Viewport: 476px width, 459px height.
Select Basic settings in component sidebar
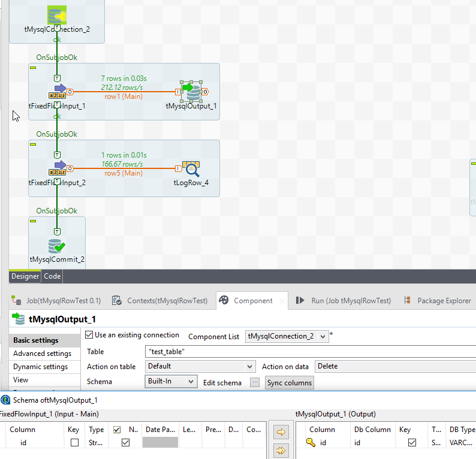pyautogui.click(x=45, y=340)
